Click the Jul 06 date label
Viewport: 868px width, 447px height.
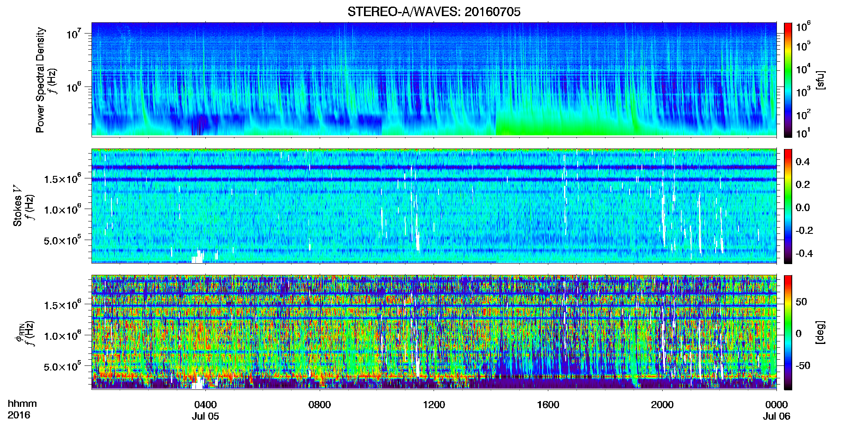(x=776, y=416)
